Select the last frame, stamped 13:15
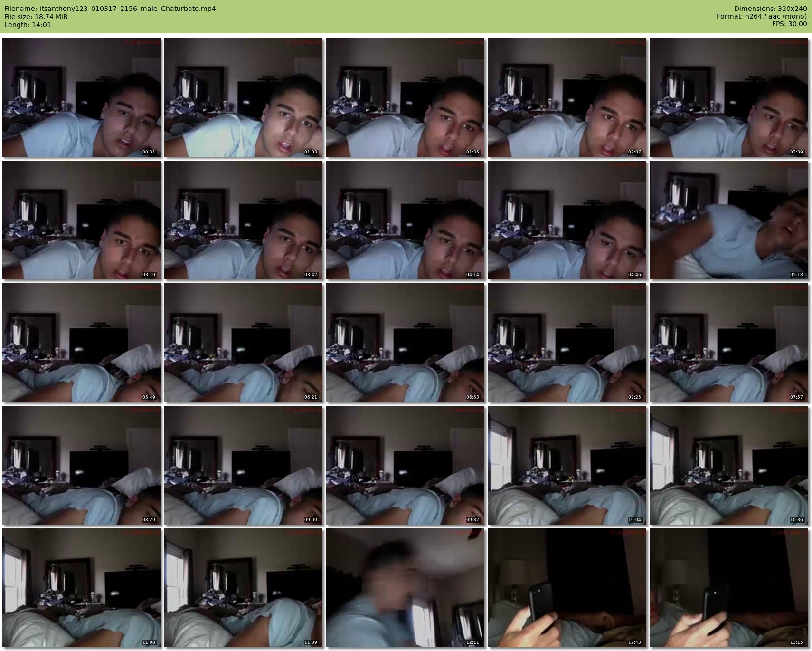 [729, 588]
